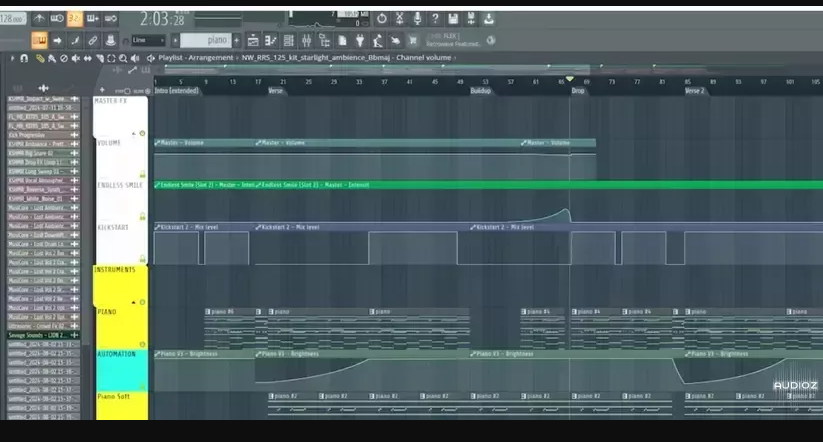Click Playlist - Arrangement breadcrumb
The image size is (823, 442).
196,58
